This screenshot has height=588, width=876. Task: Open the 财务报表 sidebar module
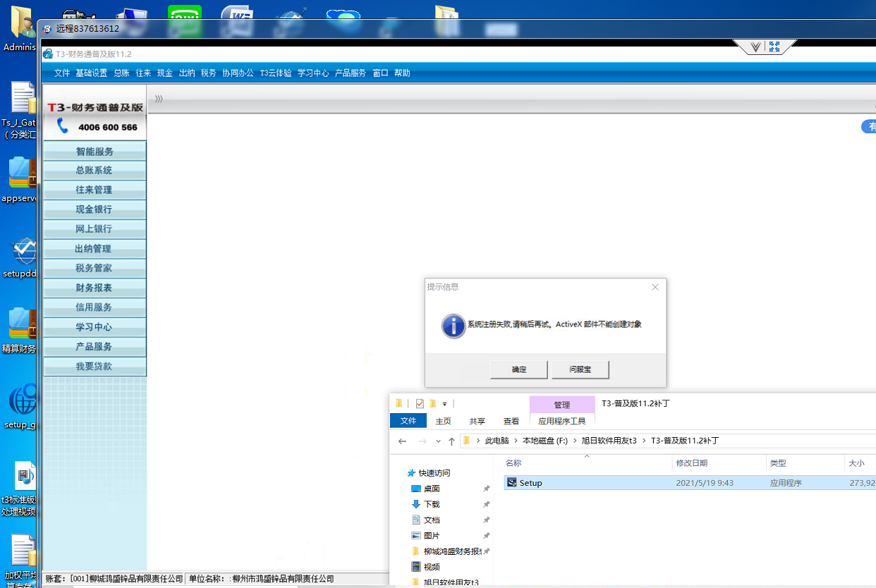[x=95, y=288]
